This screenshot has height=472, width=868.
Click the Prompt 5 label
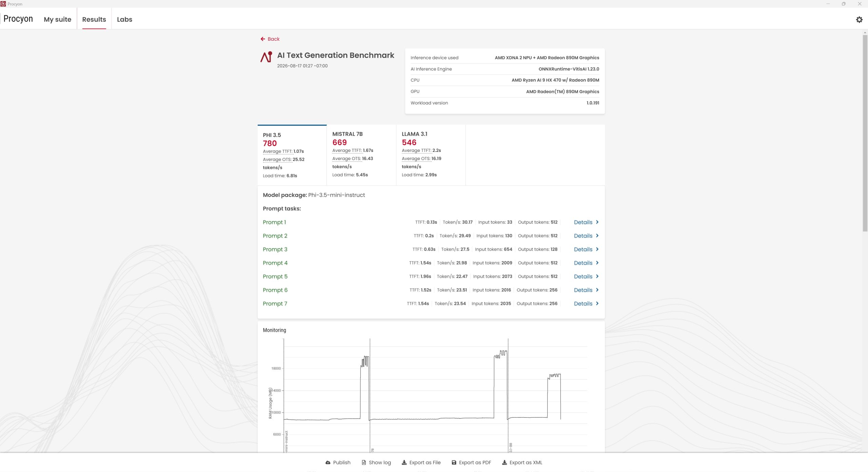click(275, 276)
